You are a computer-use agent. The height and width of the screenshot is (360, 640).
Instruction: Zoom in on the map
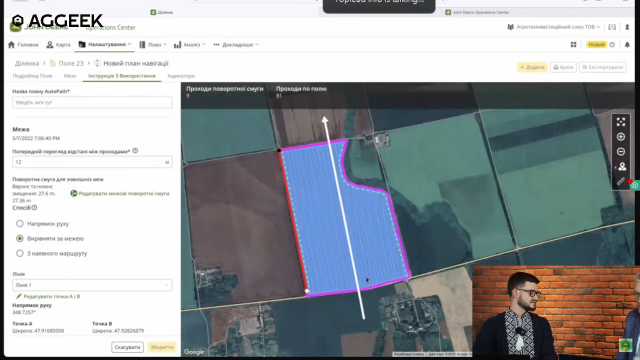click(621, 137)
